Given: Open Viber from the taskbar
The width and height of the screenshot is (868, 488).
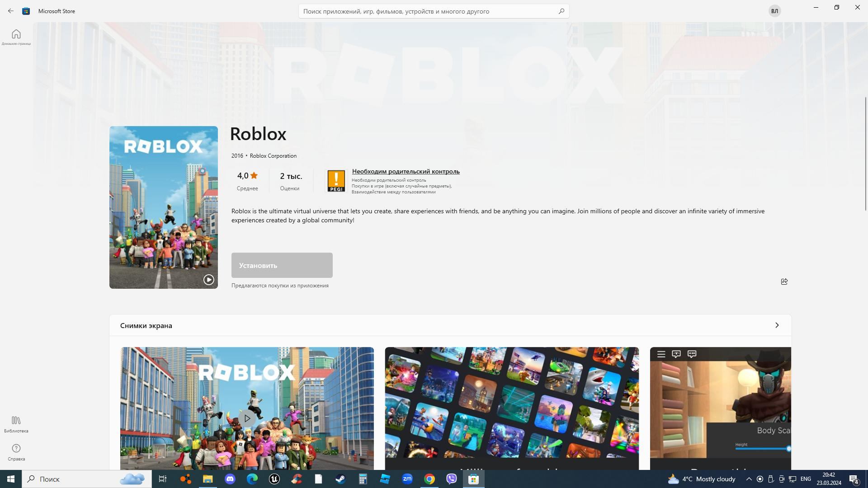Looking at the screenshot, I should 451,479.
